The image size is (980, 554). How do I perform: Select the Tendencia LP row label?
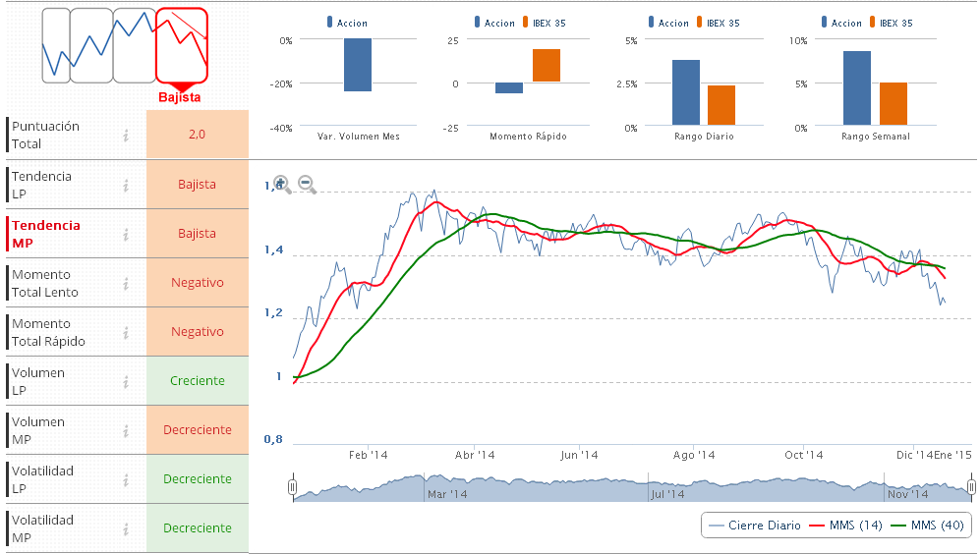(x=41, y=185)
